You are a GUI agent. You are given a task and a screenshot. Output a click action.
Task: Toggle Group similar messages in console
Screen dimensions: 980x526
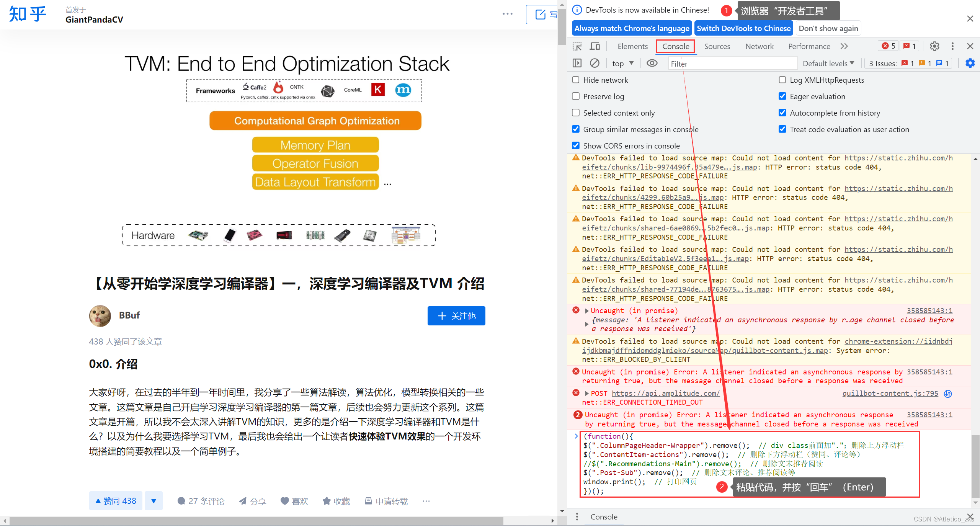click(x=576, y=129)
